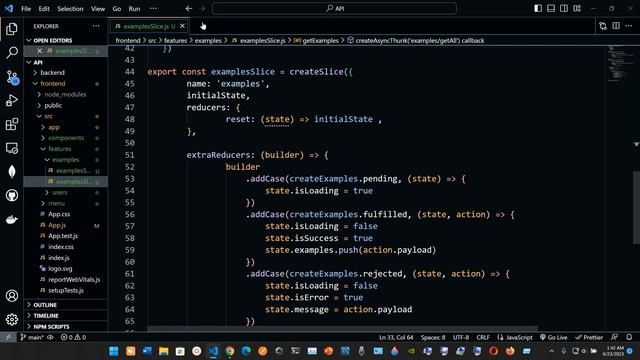The width and height of the screenshot is (640, 360).
Task: Click the Go Back arrow in title bar
Action: 189,8
